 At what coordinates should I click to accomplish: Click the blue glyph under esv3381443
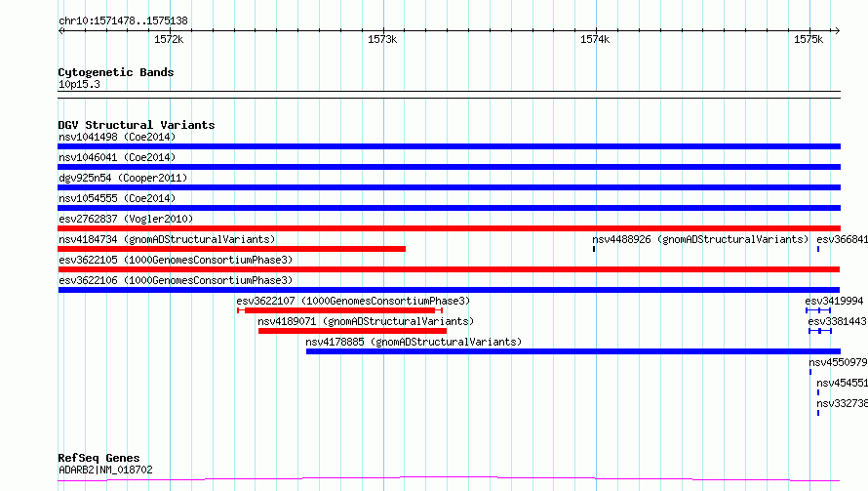coord(820,331)
